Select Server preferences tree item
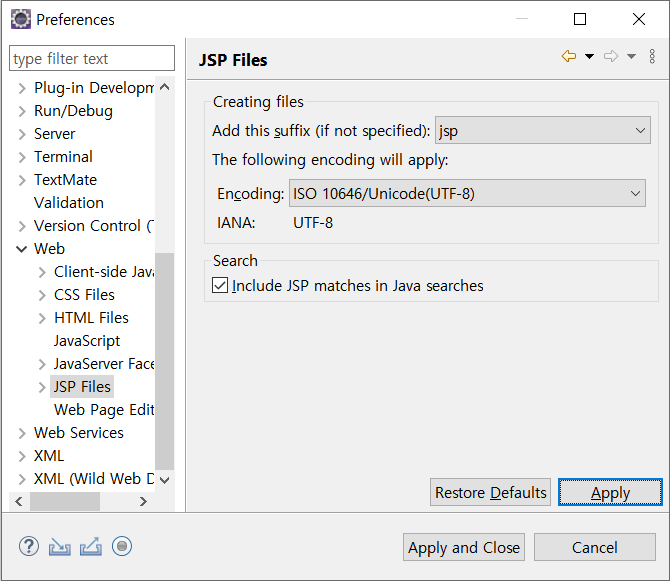This screenshot has width=670, height=581. (54, 134)
